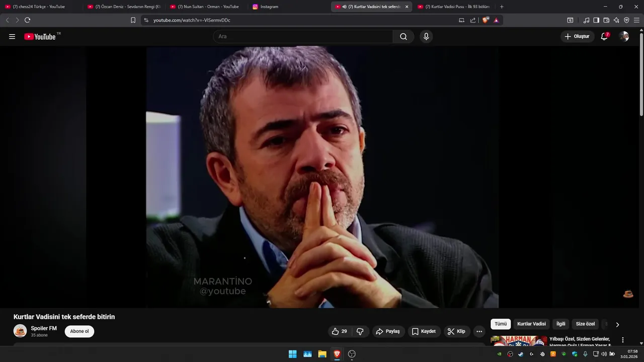Viewport: 644px width, 362px height.
Task: Open the Windows Start menu
Action: coord(292,354)
